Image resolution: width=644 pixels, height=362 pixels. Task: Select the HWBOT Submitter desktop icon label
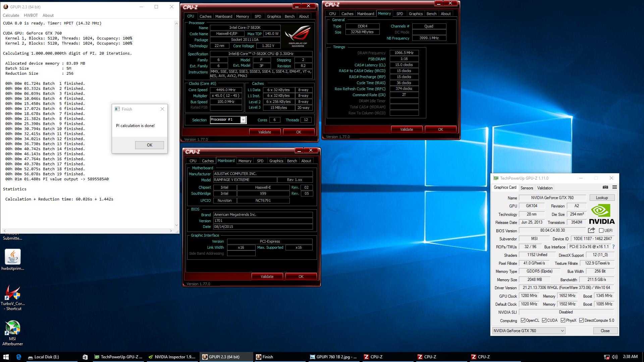(x=12, y=236)
